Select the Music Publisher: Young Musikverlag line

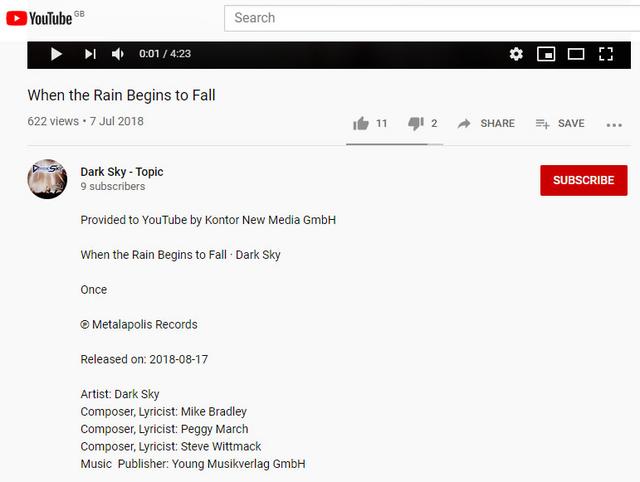click(193, 464)
